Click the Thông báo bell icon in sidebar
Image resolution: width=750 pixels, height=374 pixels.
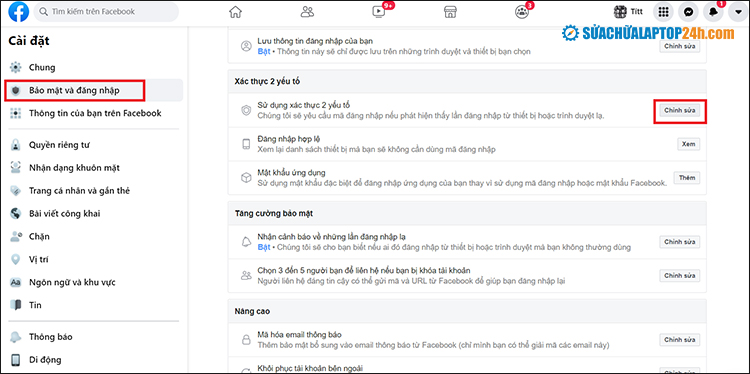pyautogui.click(x=16, y=337)
